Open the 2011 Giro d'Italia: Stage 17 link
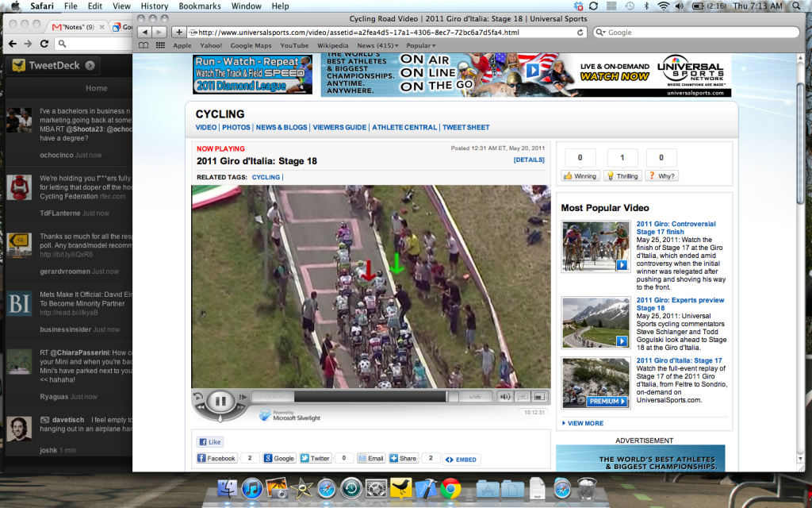 click(x=679, y=360)
